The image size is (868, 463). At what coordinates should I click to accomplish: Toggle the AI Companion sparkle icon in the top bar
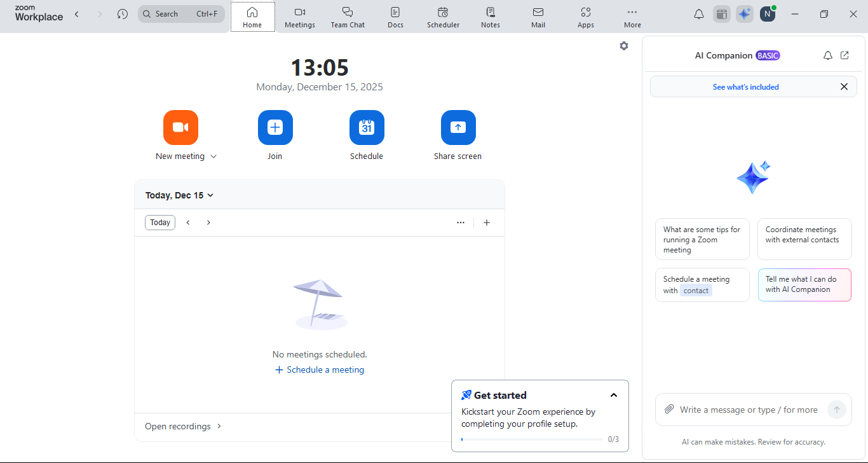click(x=744, y=14)
